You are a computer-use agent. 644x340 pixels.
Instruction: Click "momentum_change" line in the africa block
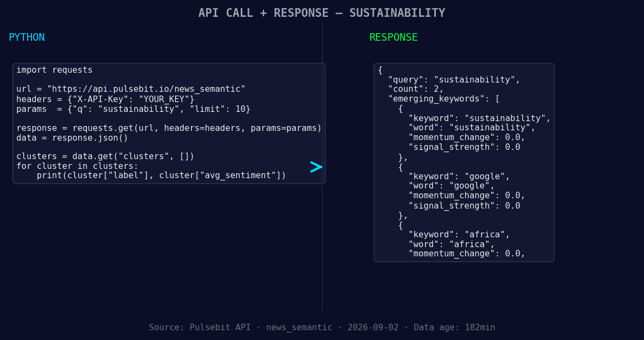(467, 254)
